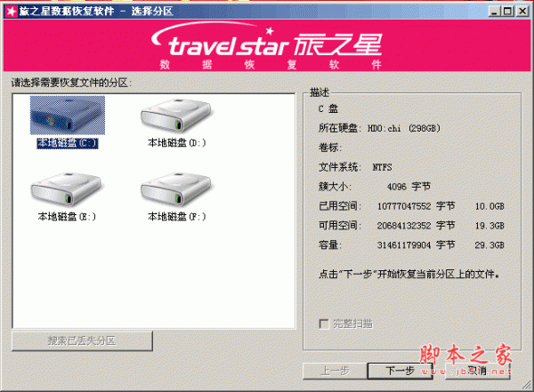Image resolution: width=534 pixels, height=392 pixels.
Task: Click the red star app icon in title bar
Action: pyautogui.click(x=12, y=12)
